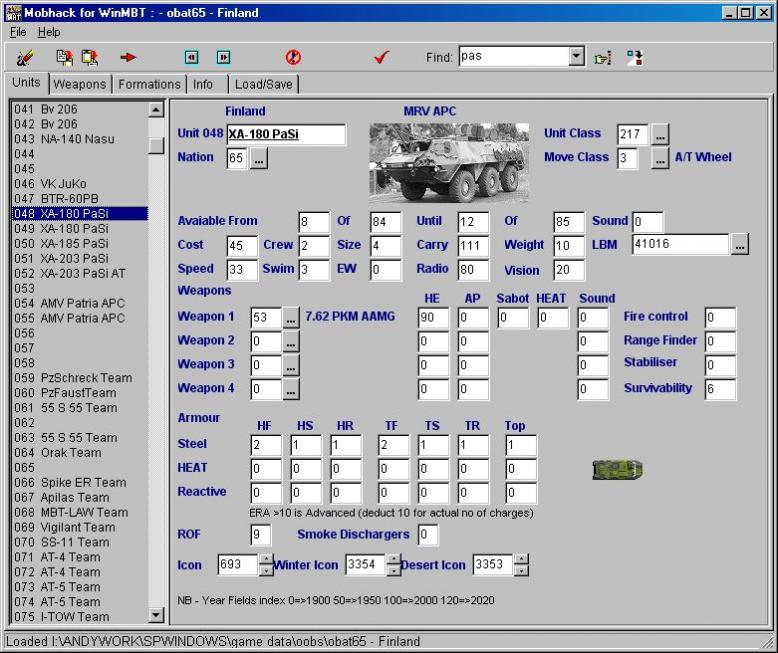The width and height of the screenshot is (778, 653).
Task: Click the first toolbar icon at far left
Action: [x=25, y=58]
